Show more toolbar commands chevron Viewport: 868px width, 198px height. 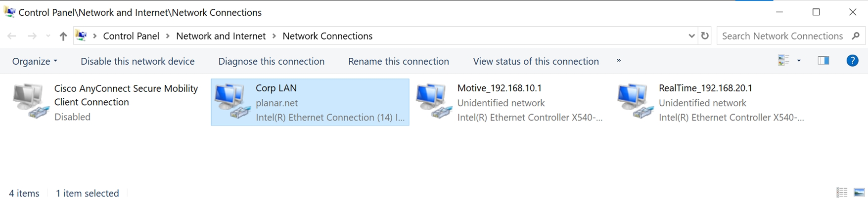[x=618, y=61]
